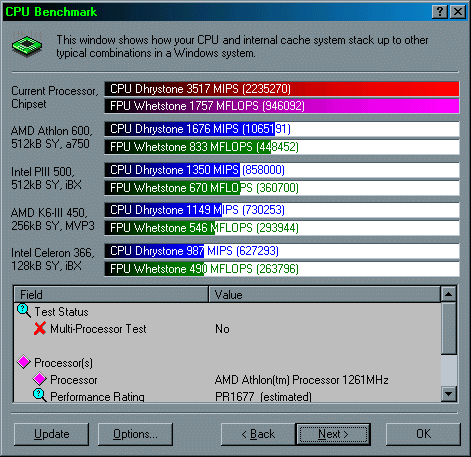Close the CPU Benchmark window
Screen dimensions: 471x457
coord(458,12)
